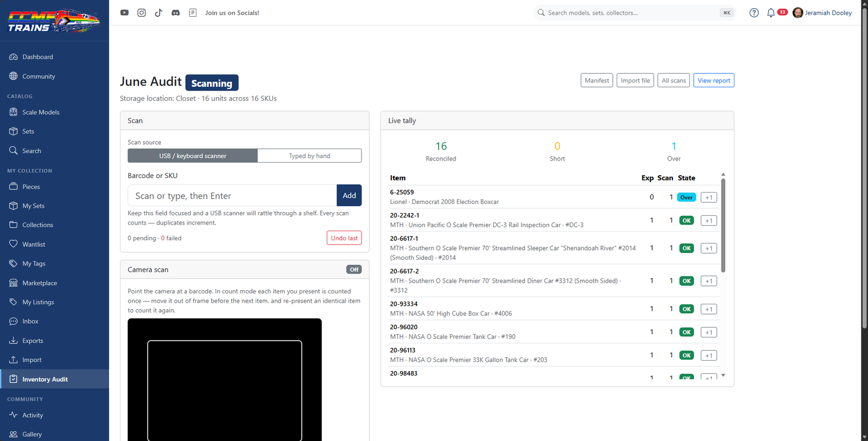Toggle the Camera scan Off switch

tap(354, 270)
